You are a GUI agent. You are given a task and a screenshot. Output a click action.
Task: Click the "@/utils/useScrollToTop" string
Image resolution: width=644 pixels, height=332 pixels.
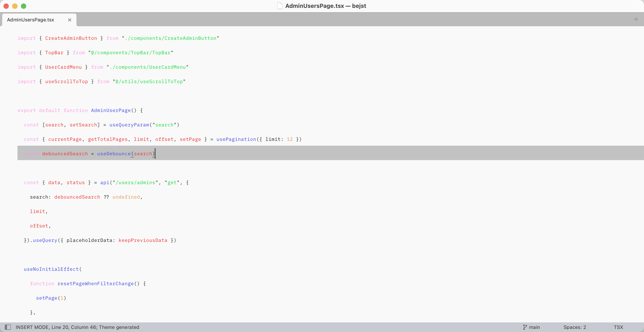pyautogui.click(x=149, y=81)
